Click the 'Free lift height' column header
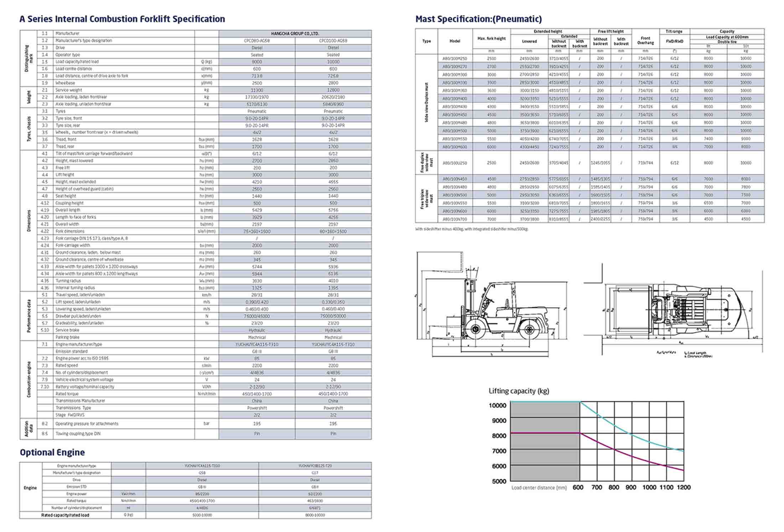 click(611, 31)
